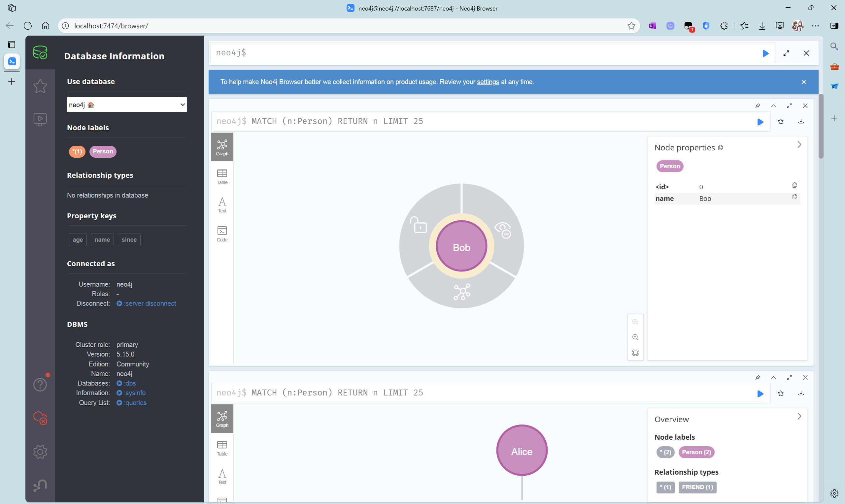Screen dimensions: 845x504
Task: Click the Person label in Node properties
Action: pyautogui.click(x=670, y=166)
